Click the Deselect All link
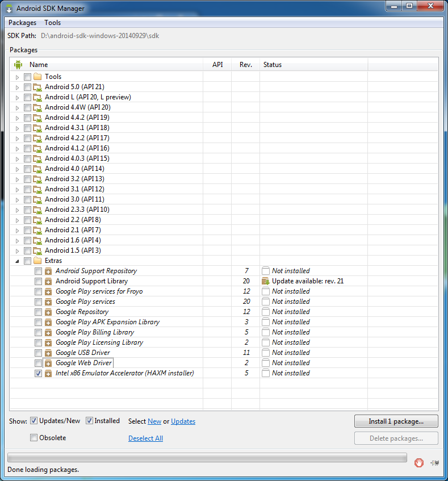The height and width of the screenshot is (481, 448). click(x=146, y=438)
